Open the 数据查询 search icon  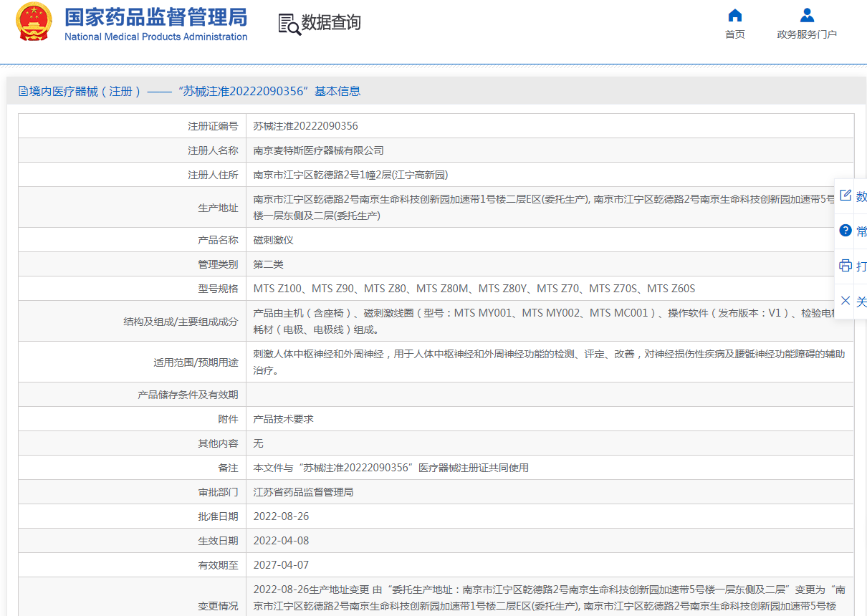pyautogui.click(x=289, y=24)
